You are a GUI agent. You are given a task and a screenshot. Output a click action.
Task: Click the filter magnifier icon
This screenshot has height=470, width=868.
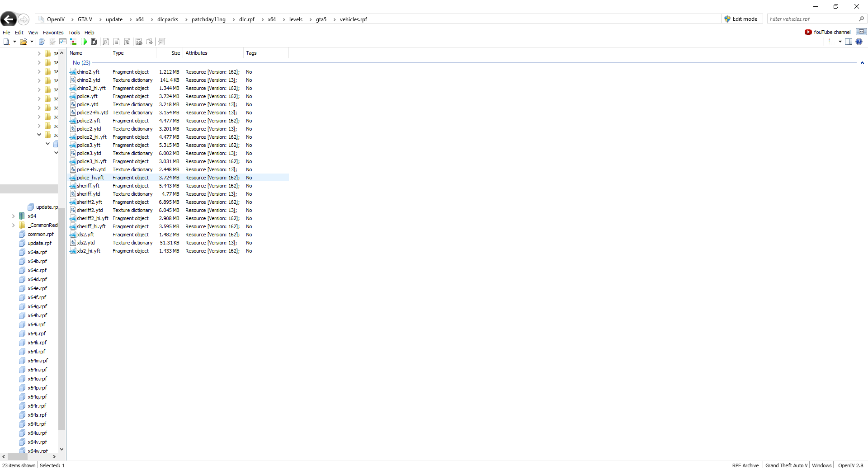[861, 19]
